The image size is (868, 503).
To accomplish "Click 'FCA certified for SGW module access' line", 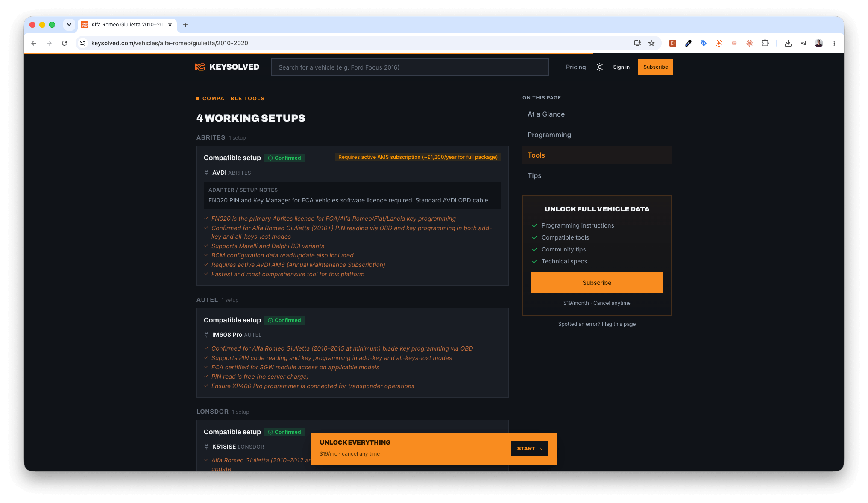I will tap(295, 367).
